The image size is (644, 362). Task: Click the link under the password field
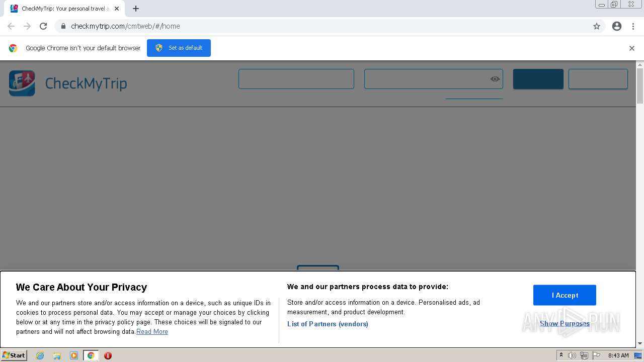click(x=474, y=95)
